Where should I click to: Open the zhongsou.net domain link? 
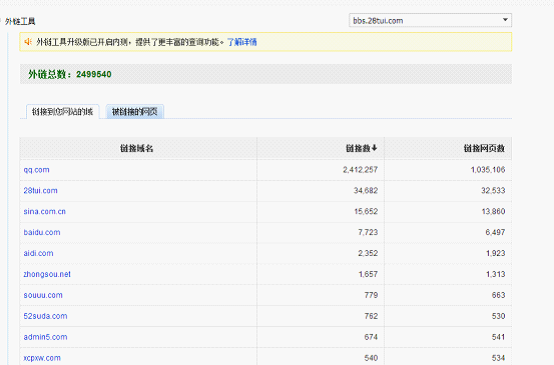47,274
